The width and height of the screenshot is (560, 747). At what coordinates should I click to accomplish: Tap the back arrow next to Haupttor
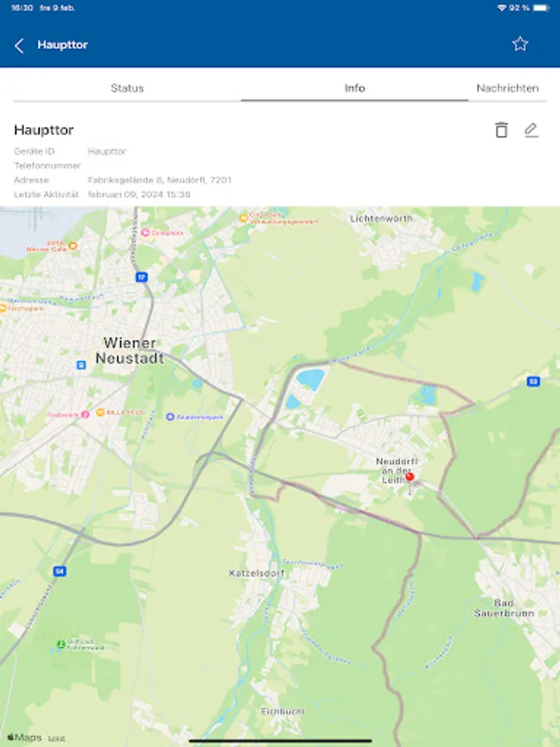(x=19, y=46)
